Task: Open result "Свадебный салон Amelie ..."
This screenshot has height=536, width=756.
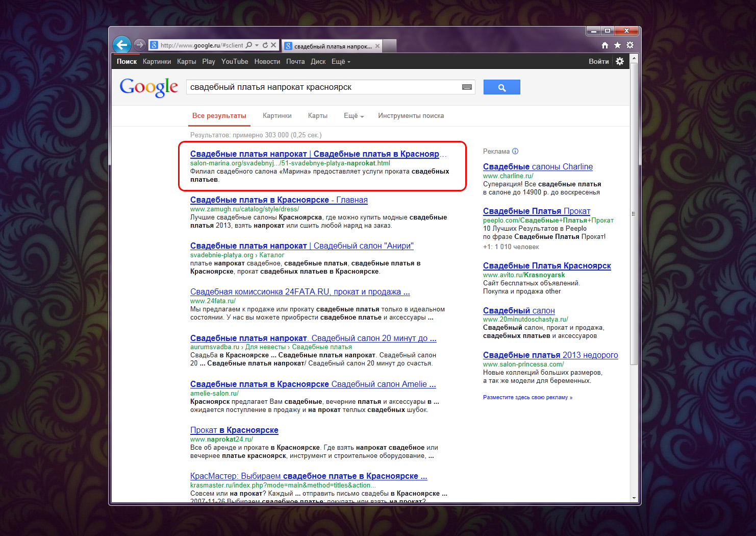Action: click(313, 384)
